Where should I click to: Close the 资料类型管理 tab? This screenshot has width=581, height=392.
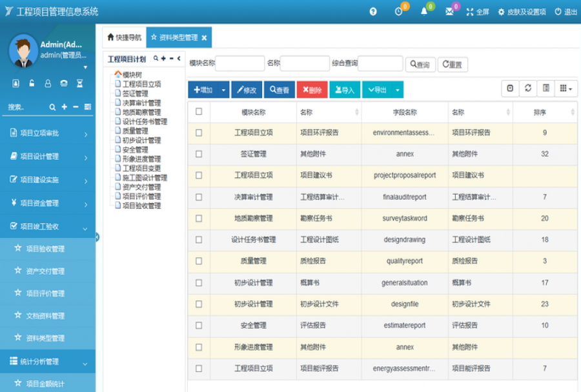click(205, 38)
